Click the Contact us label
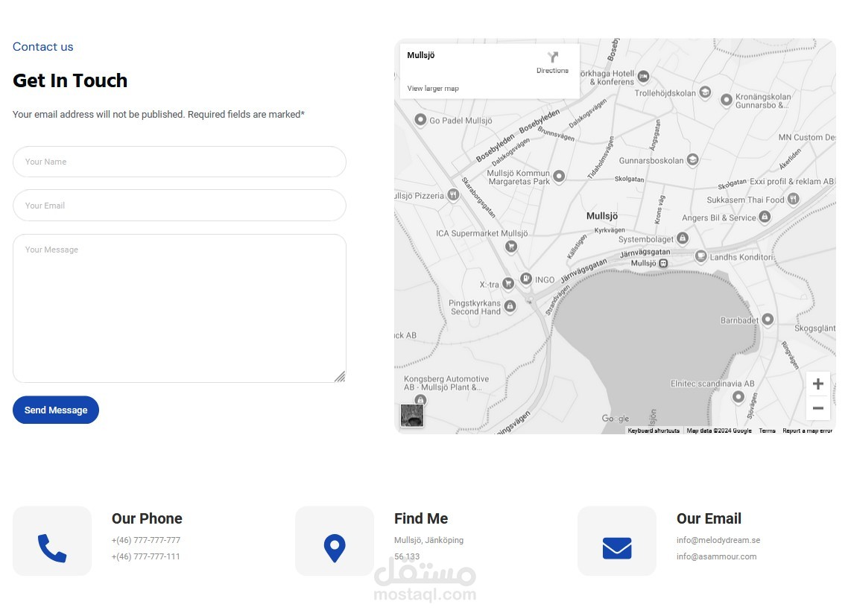851x616 pixels. point(43,47)
